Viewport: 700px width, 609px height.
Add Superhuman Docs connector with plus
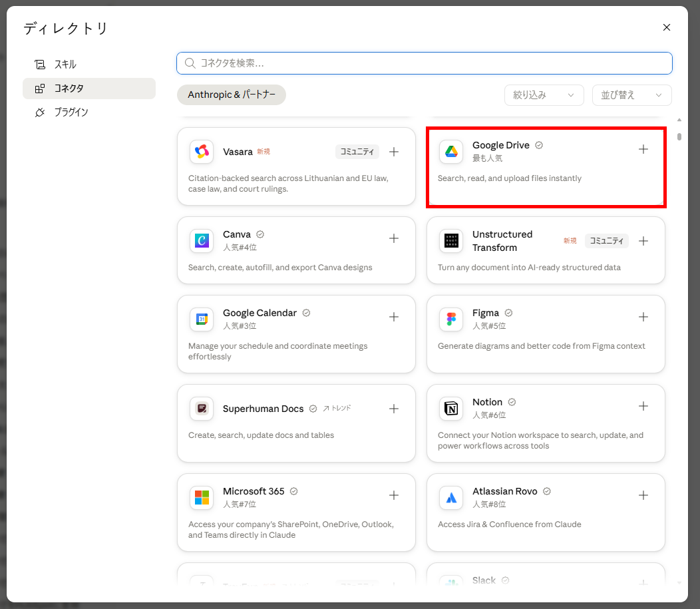[x=394, y=409]
